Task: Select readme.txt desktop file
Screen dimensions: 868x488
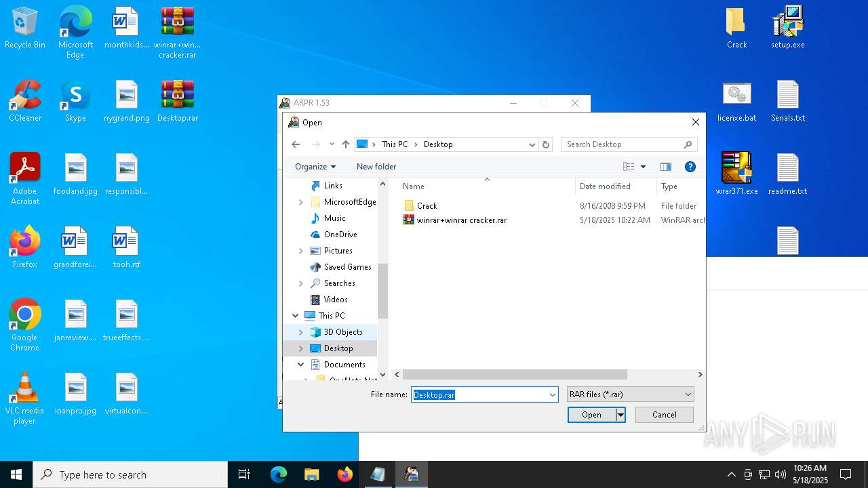Action: point(788,175)
